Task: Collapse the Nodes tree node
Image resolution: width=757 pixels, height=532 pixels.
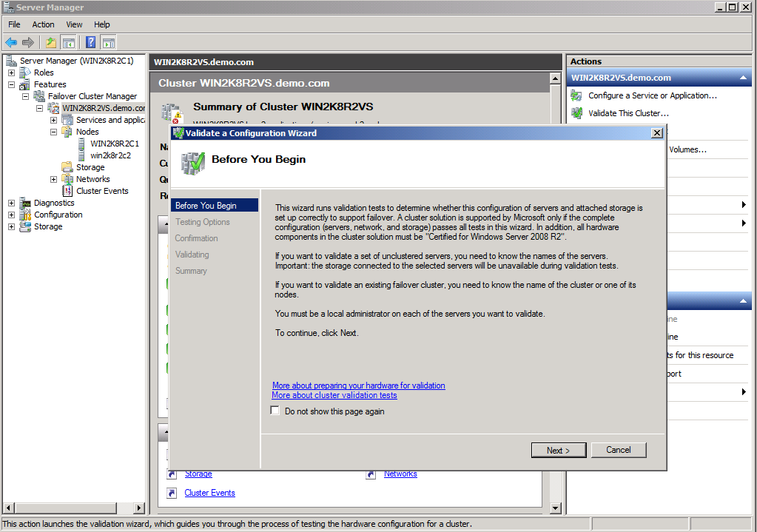Action: [53, 132]
